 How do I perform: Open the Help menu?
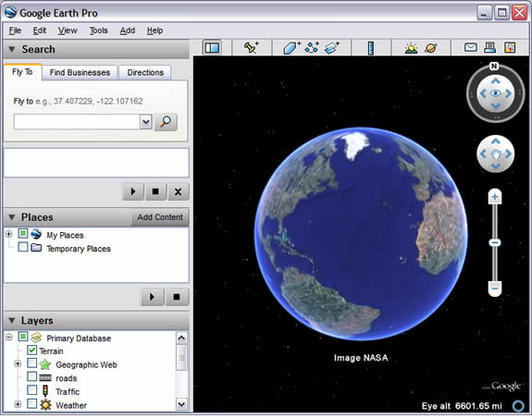point(155,31)
